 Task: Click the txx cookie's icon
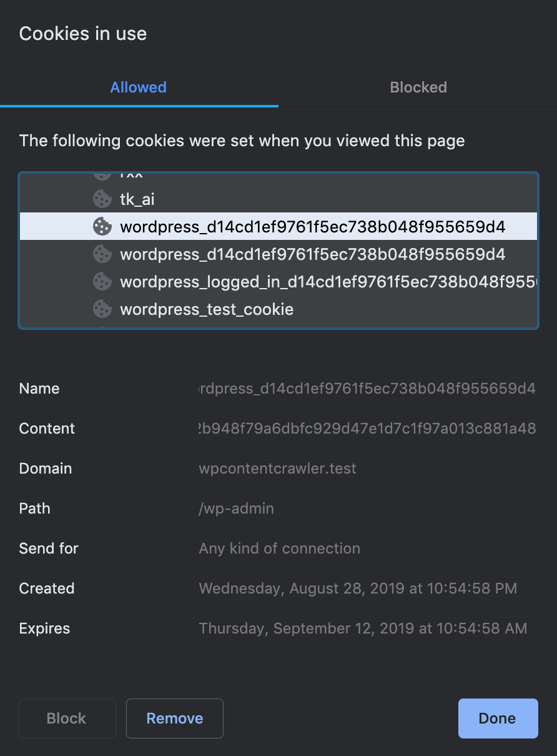click(102, 173)
